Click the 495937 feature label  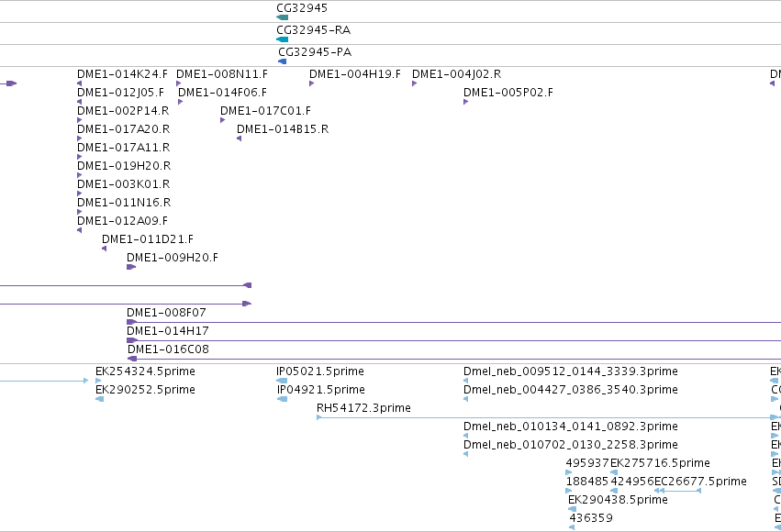pos(587,463)
